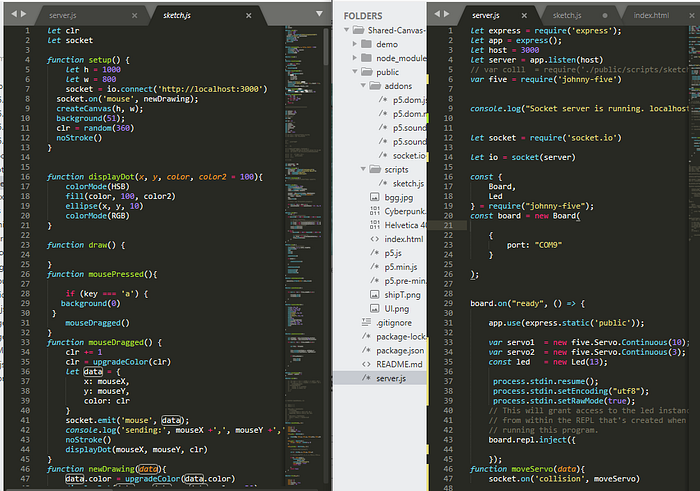Screen dimensions: 700x491
Task: Open p5.js file in sidebar
Action: pos(393,253)
